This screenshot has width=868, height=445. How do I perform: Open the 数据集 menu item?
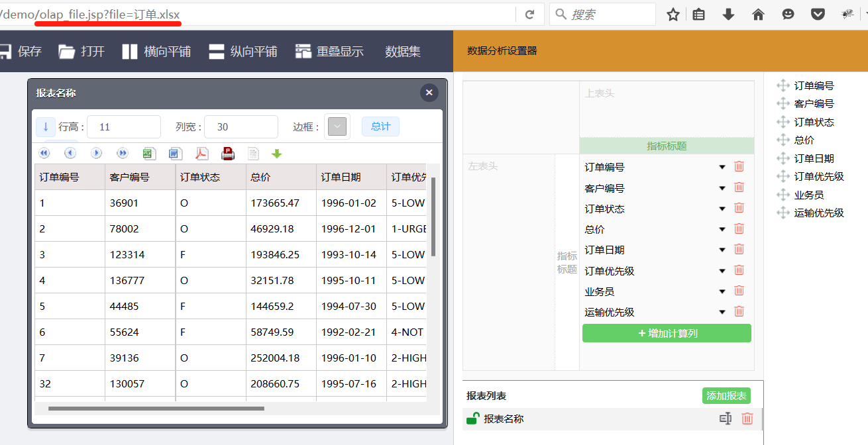(x=403, y=52)
